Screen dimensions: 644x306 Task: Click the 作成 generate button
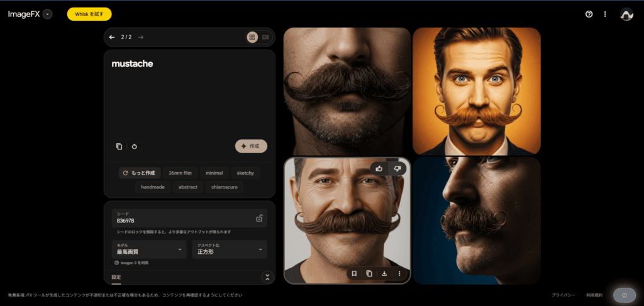[x=251, y=146]
